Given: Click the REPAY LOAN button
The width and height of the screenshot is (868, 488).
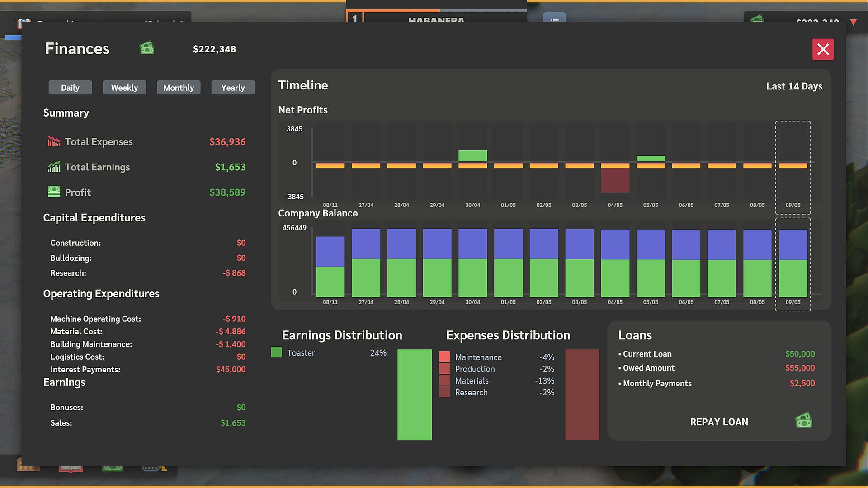Looking at the screenshot, I should point(719,422).
